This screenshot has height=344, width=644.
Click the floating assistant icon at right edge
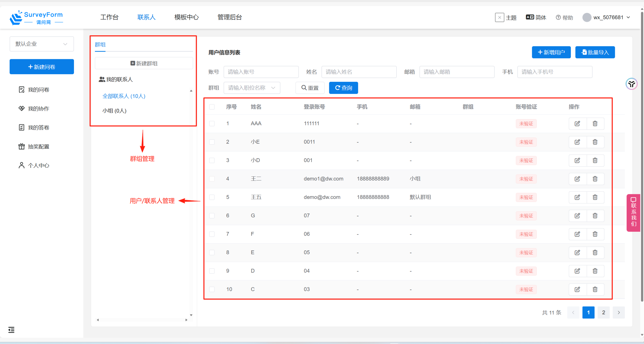(x=631, y=84)
